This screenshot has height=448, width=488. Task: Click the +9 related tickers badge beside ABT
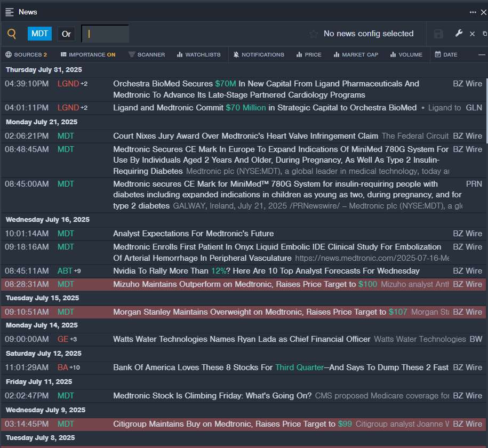coord(77,271)
